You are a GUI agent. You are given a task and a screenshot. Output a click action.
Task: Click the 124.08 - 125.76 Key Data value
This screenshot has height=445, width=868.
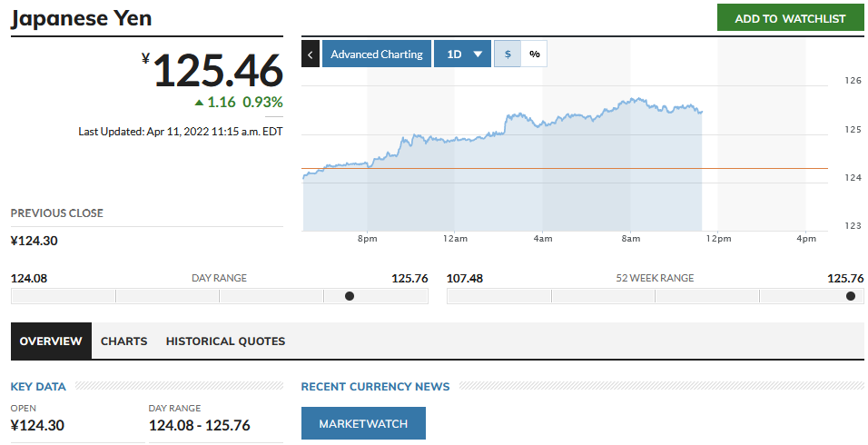click(x=199, y=425)
